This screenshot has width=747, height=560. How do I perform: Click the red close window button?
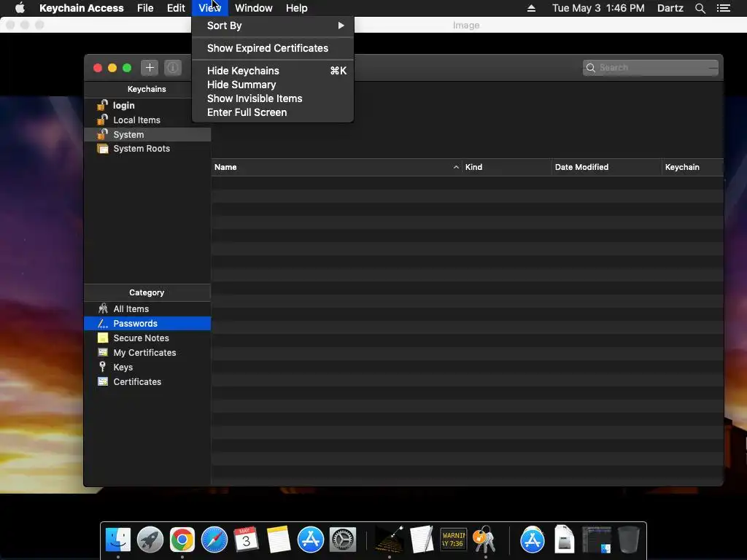tap(98, 68)
